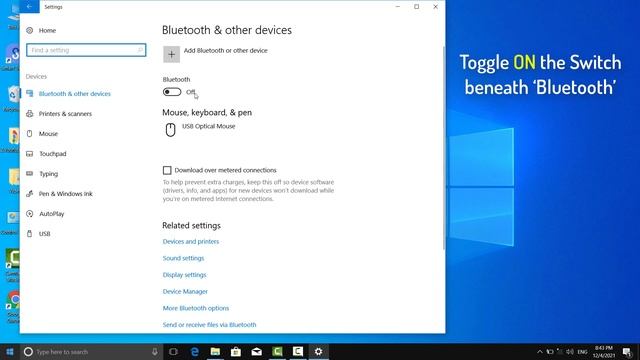This screenshot has height=360, width=640.
Task: Open Sound settings link
Action: coord(183,258)
